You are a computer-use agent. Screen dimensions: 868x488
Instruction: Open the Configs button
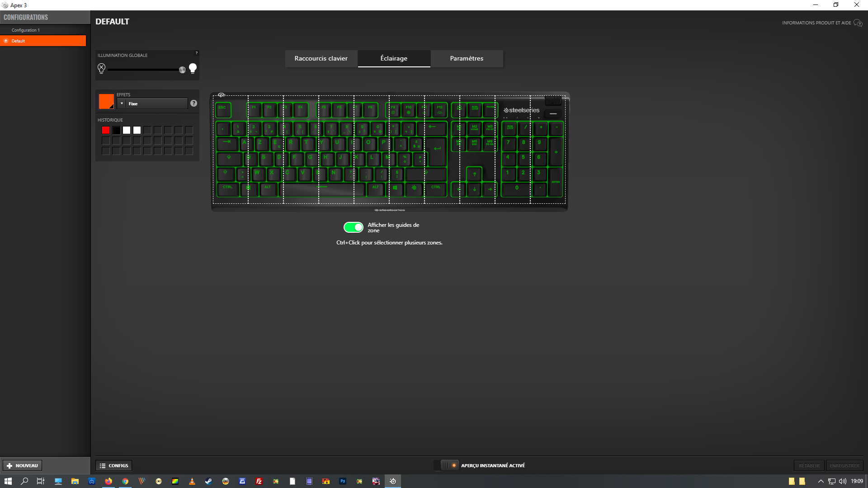[x=114, y=465]
